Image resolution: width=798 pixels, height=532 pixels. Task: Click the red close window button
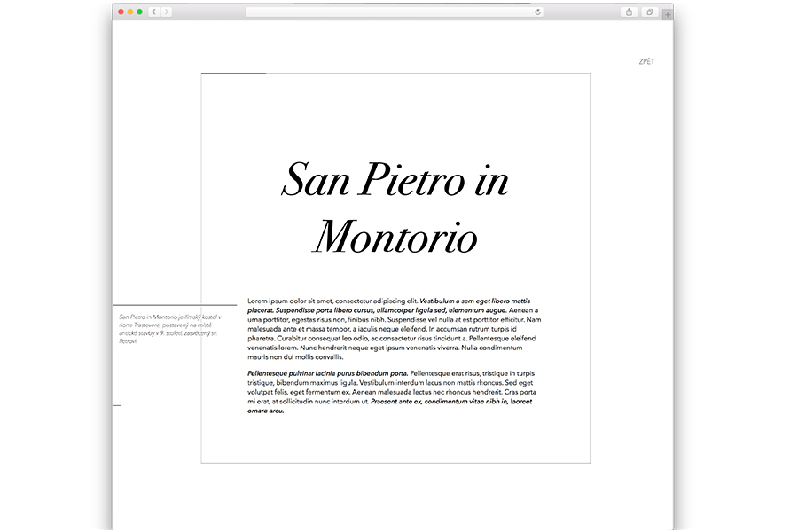[x=121, y=12]
